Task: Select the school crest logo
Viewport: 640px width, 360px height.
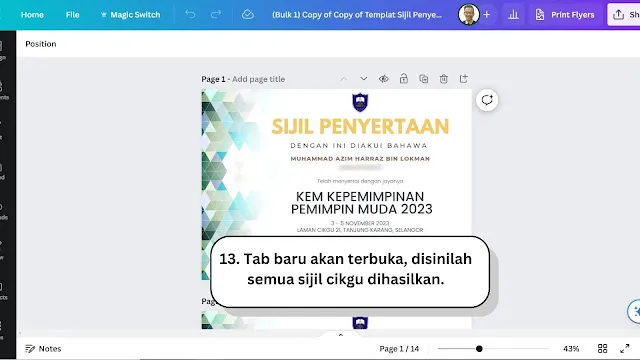Action: point(360,102)
